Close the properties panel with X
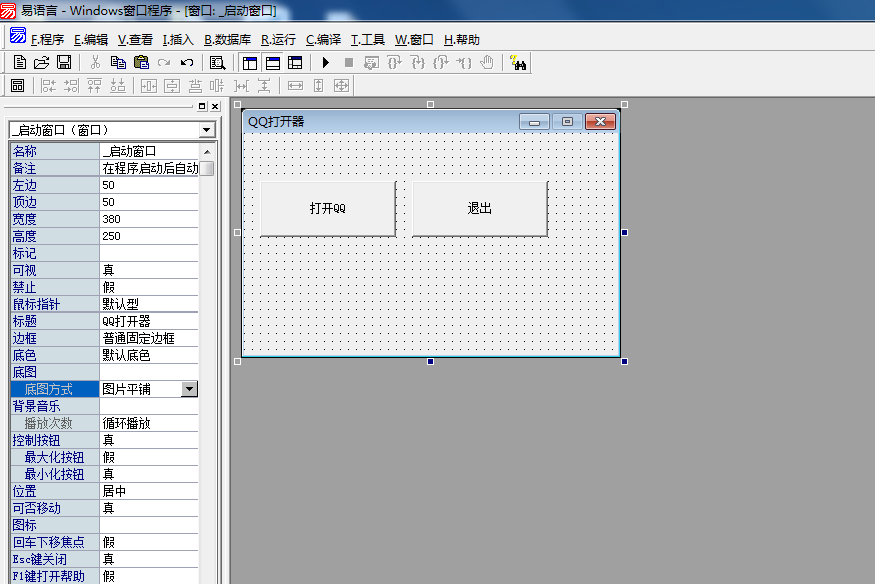 (x=214, y=106)
